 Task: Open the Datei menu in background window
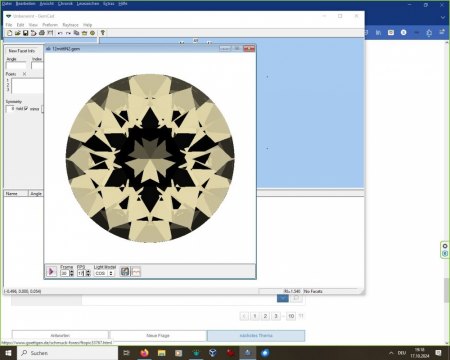7,4
